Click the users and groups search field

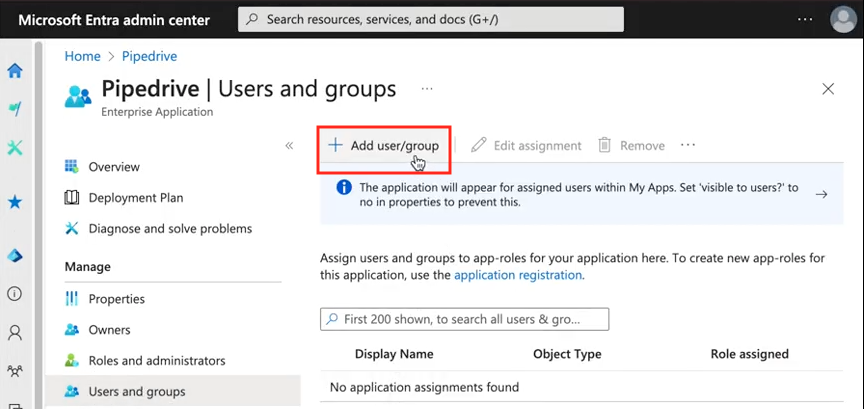465,319
